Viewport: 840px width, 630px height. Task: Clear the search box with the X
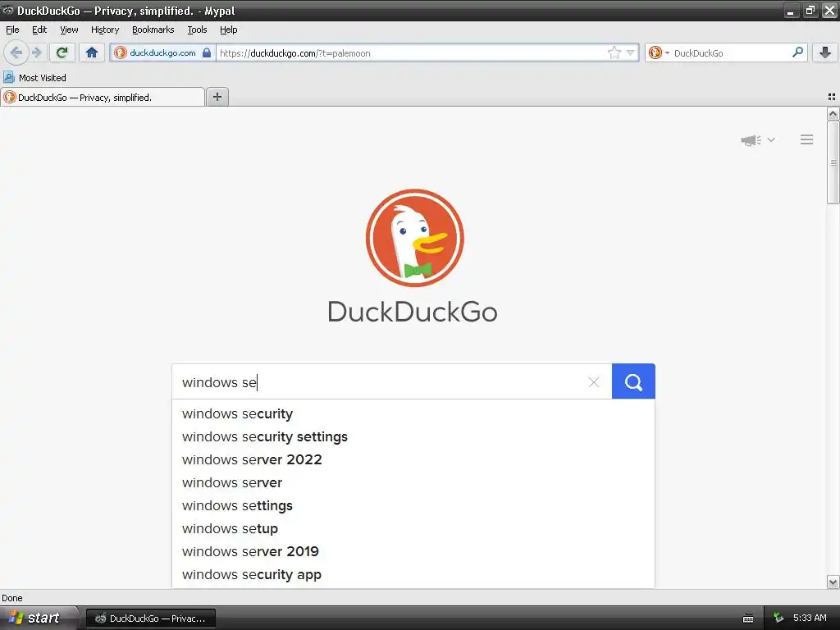click(x=594, y=382)
